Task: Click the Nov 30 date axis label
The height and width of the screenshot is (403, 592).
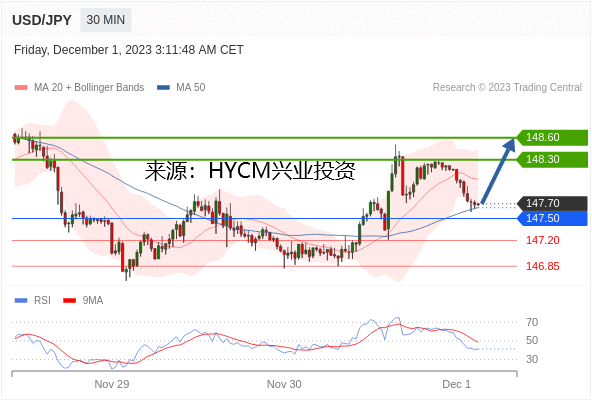Action: (284, 384)
